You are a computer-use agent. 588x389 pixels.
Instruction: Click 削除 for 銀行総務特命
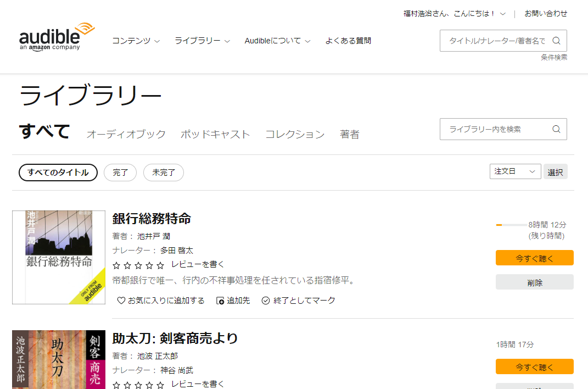coord(534,282)
